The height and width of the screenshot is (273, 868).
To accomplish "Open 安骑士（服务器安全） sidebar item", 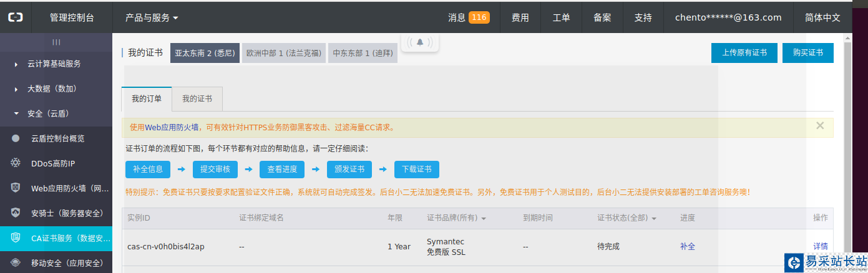I will click(x=56, y=213).
